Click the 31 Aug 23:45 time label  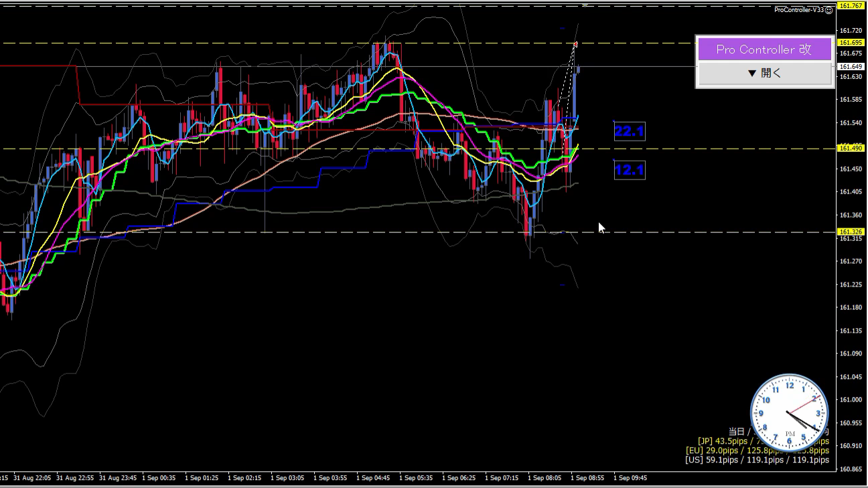(x=117, y=478)
